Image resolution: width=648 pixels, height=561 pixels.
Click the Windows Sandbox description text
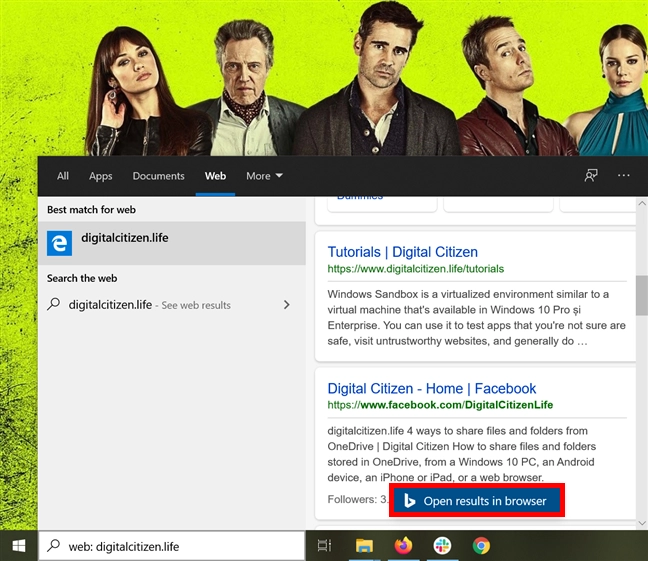476,318
